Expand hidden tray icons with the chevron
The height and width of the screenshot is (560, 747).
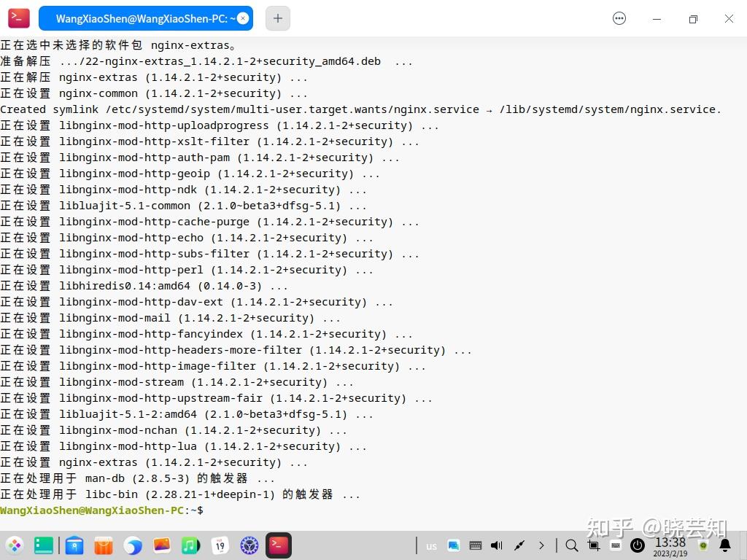click(x=542, y=545)
